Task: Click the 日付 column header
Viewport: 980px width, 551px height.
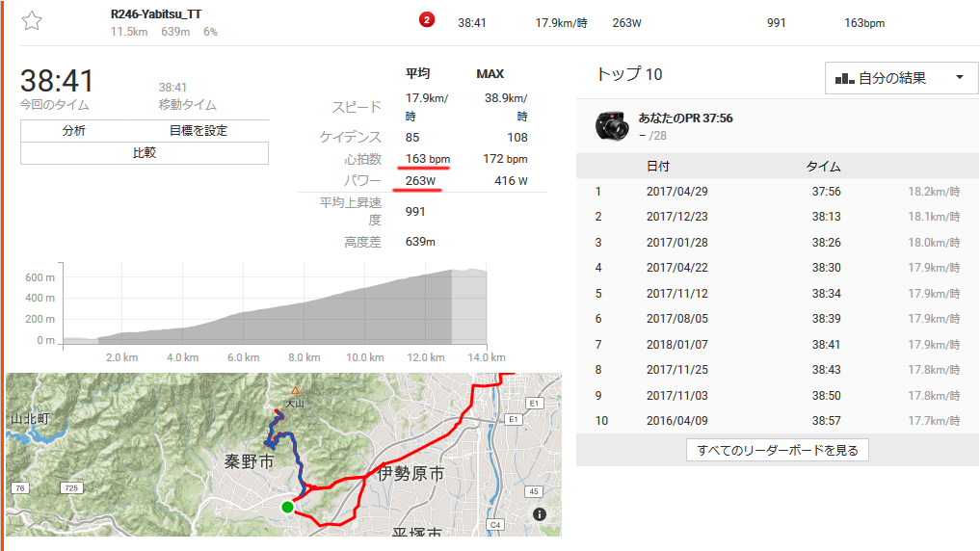Action: coord(658,167)
